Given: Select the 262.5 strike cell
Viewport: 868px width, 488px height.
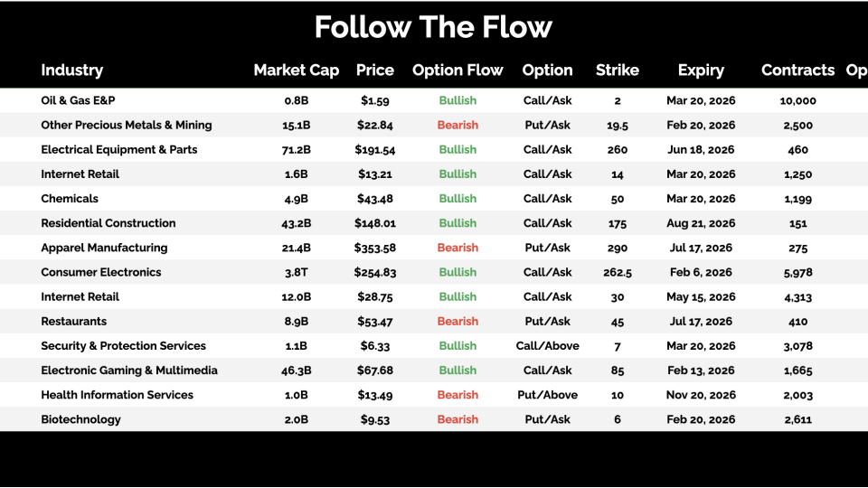Looking at the screenshot, I should [x=618, y=272].
